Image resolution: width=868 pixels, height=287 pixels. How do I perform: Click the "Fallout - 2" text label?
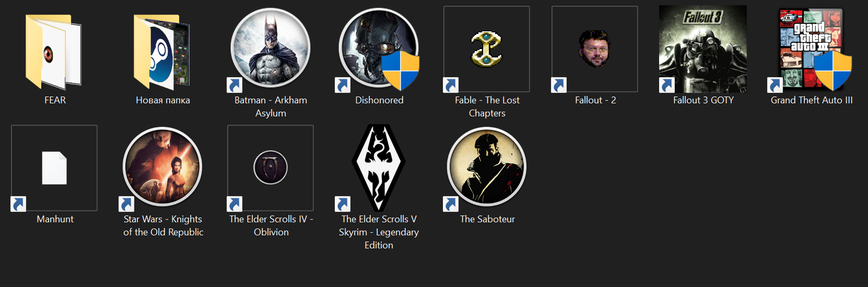click(x=595, y=100)
